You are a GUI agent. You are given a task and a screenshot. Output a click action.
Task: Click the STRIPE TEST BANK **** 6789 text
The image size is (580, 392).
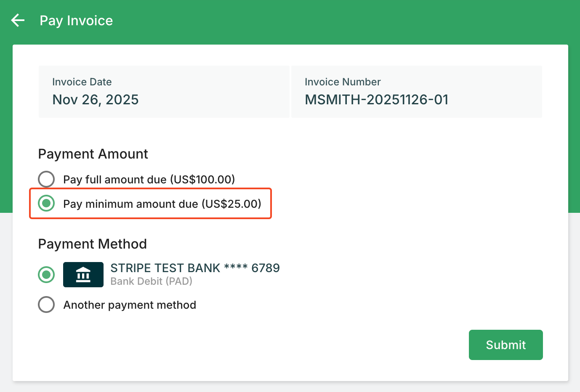click(x=195, y=268)
